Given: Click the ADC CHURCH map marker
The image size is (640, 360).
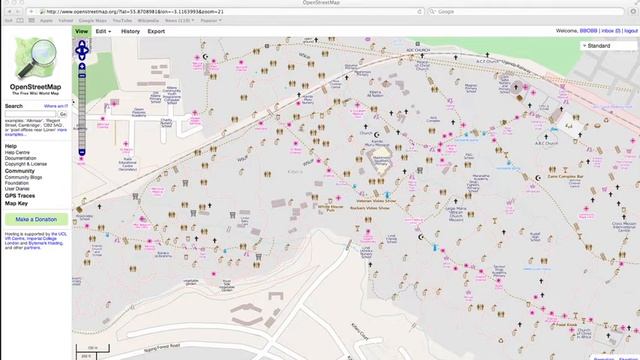Looking at the screenshot, I should click(x=418, y=44).
